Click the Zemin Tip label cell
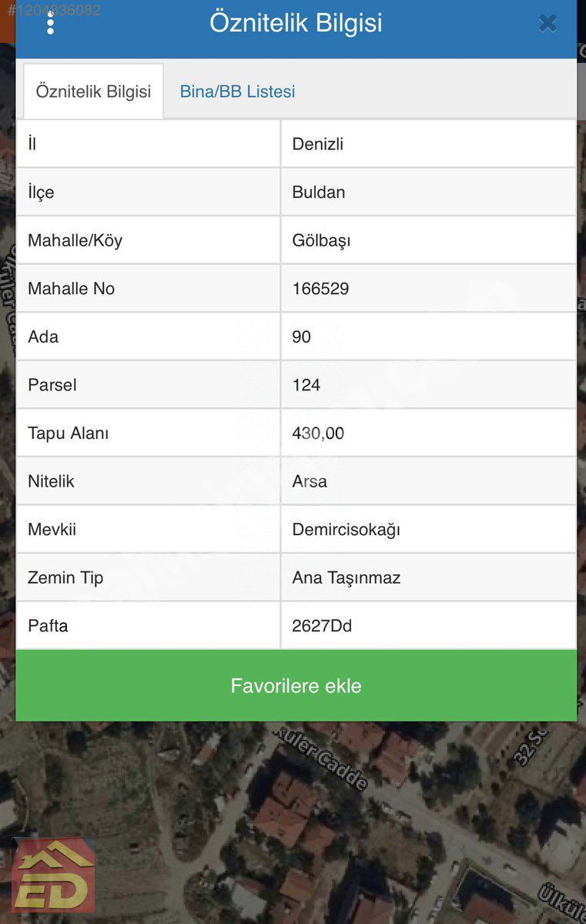 pos(148,577)
